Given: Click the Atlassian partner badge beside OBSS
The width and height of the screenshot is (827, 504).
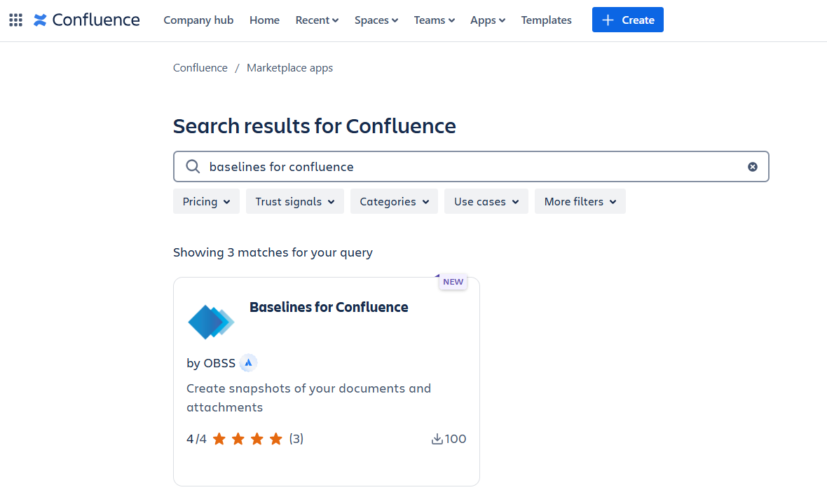Looking at the screenshot, I should [248, 363].
